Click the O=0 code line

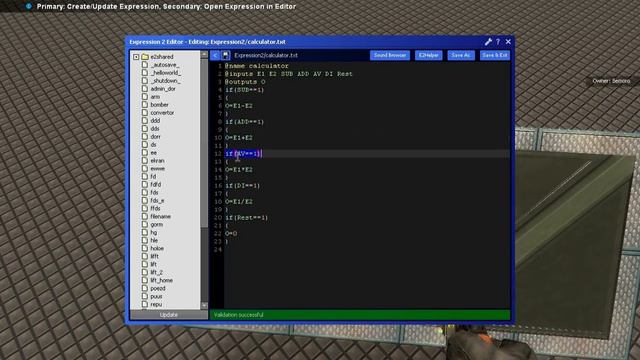[x=231, y=233]
